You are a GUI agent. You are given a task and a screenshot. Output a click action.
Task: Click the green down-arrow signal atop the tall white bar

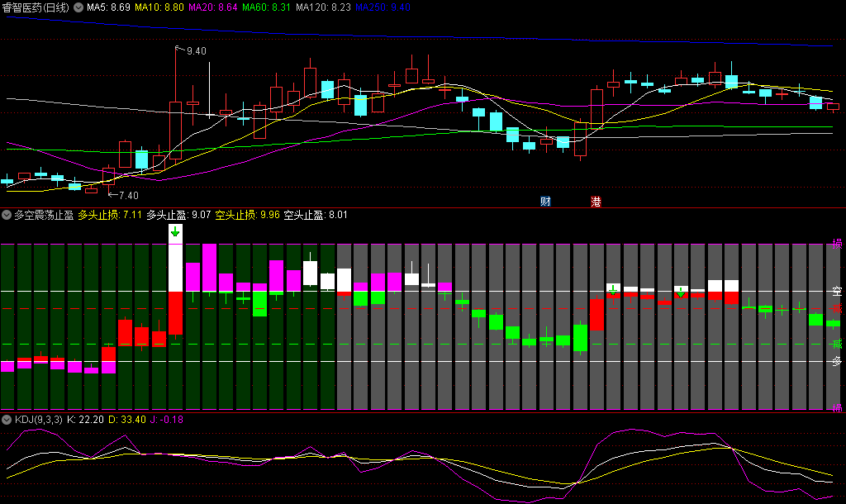point(175,232)
